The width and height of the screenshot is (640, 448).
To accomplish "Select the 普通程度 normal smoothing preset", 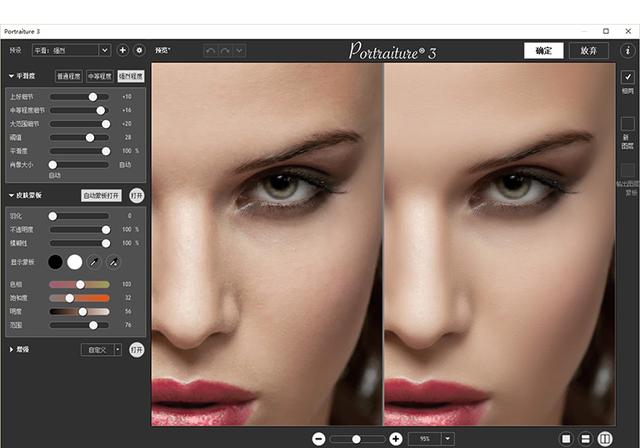I will coord(69,76).
